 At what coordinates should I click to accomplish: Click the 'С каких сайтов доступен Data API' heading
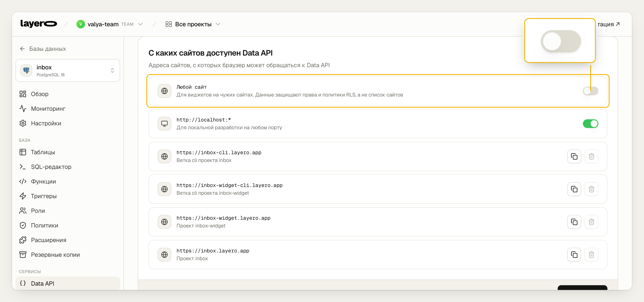coord(210,53)
